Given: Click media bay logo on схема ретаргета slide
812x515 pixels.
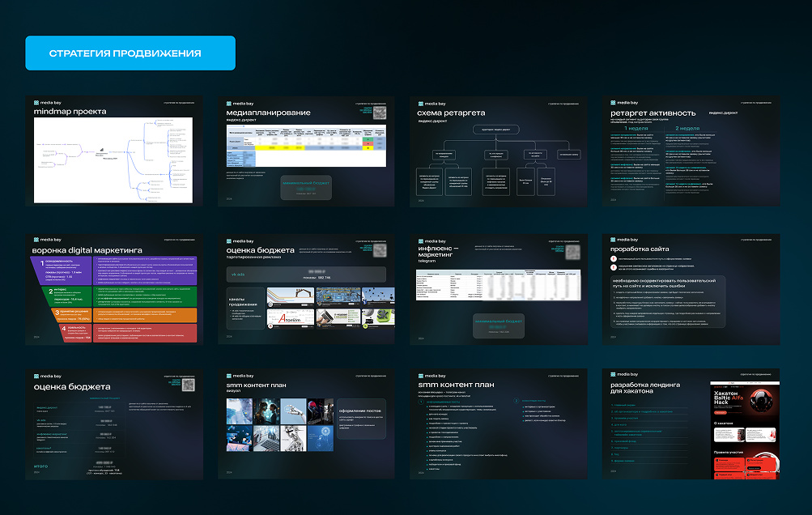Looking at the screenshot, I should [432, 104].
